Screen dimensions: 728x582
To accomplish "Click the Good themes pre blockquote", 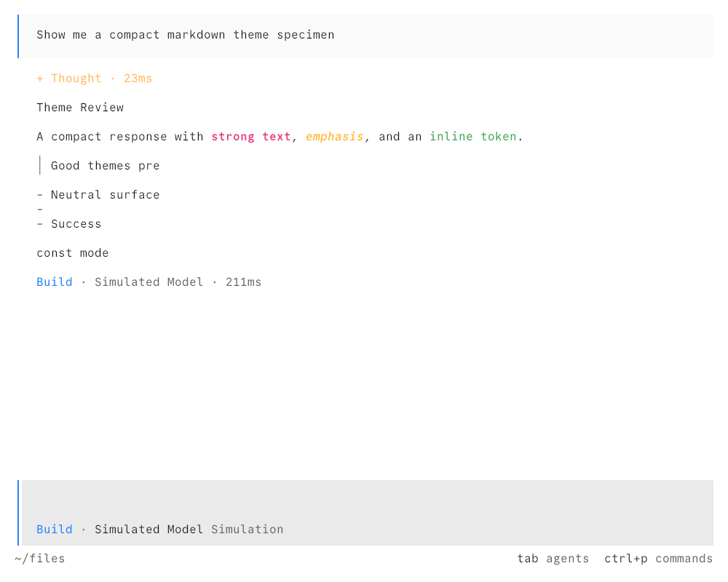I will pos(105,166).
